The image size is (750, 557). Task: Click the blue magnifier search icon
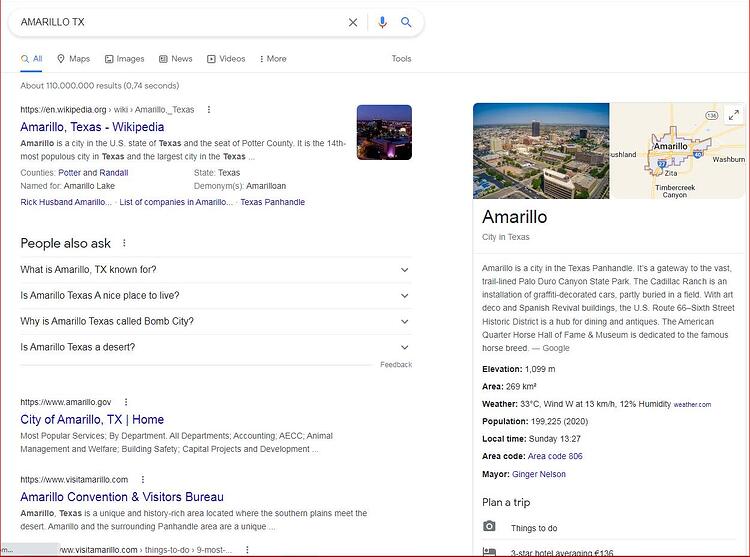point(406,22)
